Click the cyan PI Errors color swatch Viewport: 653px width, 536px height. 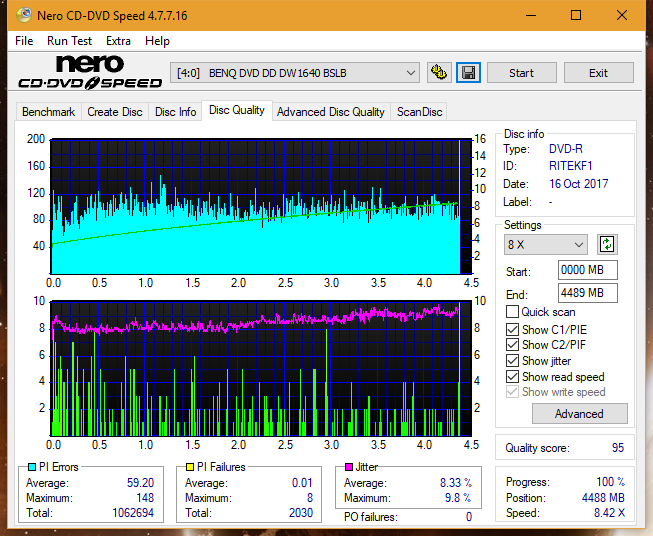coord(32,467)
